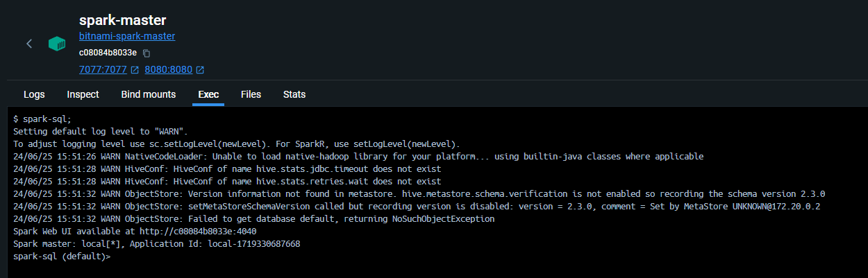Show the Bind mounts tab
Screen dimensions: 868x278
click(148, 94)
